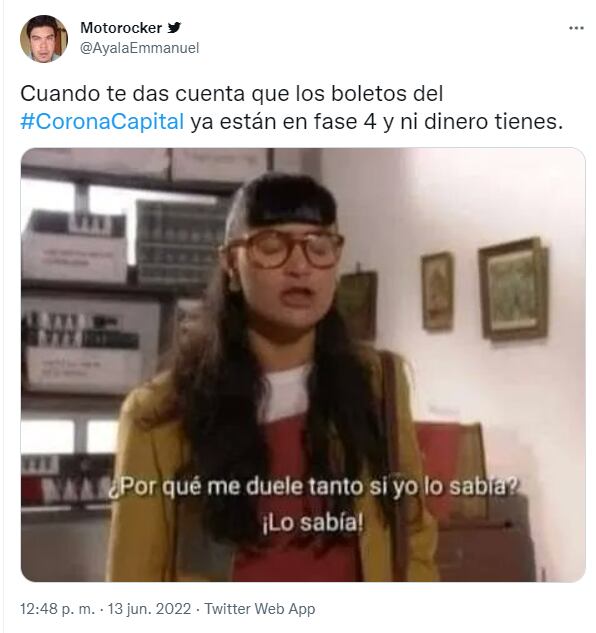Click the 13 jun. 2022 date
This screenshot has width=596, height=633.
coord(149,608)
